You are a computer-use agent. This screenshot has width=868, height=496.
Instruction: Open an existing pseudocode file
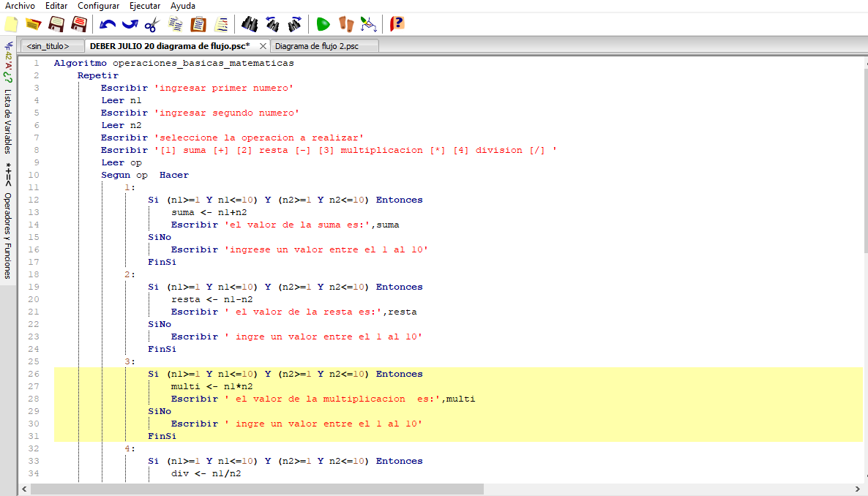(x=32, y=23)
